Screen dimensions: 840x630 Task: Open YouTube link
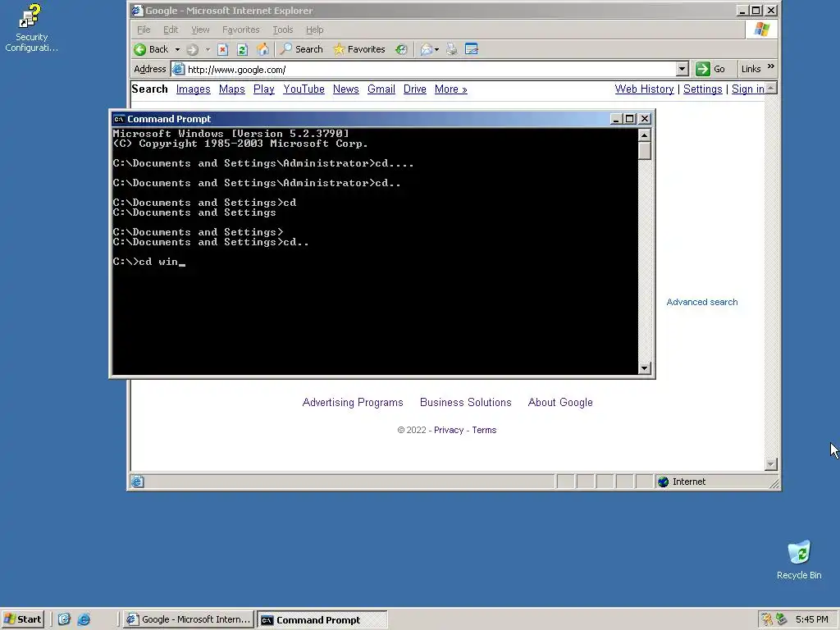pos(304,89)
